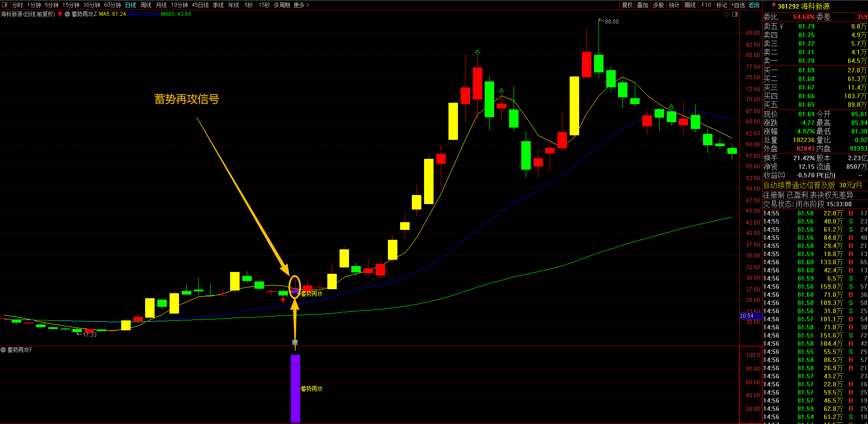Click the R margin icon beside 301292
The image size is (868, 424).
pyautogui.click(x=774, y=5)
